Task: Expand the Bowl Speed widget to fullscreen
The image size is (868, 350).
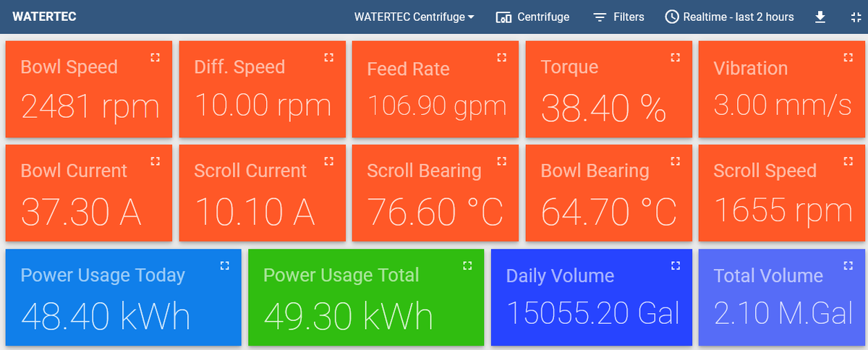Action: 155,57
